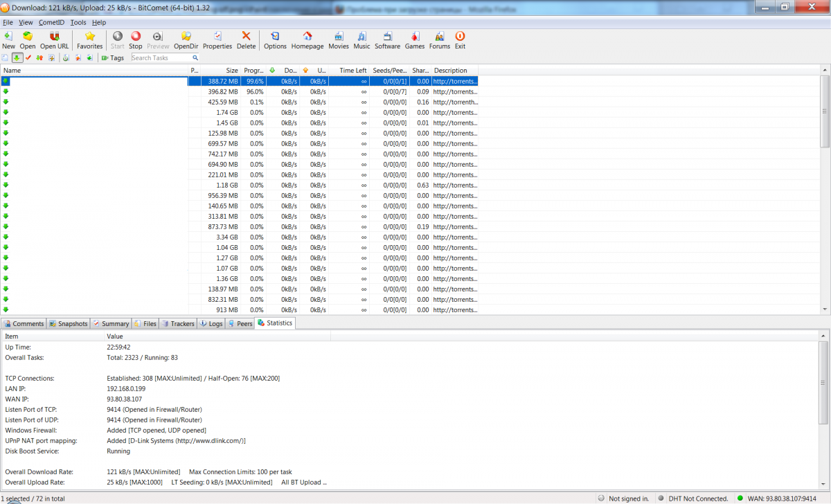Select the task row sized 1.74 GB

coord(240,112)
